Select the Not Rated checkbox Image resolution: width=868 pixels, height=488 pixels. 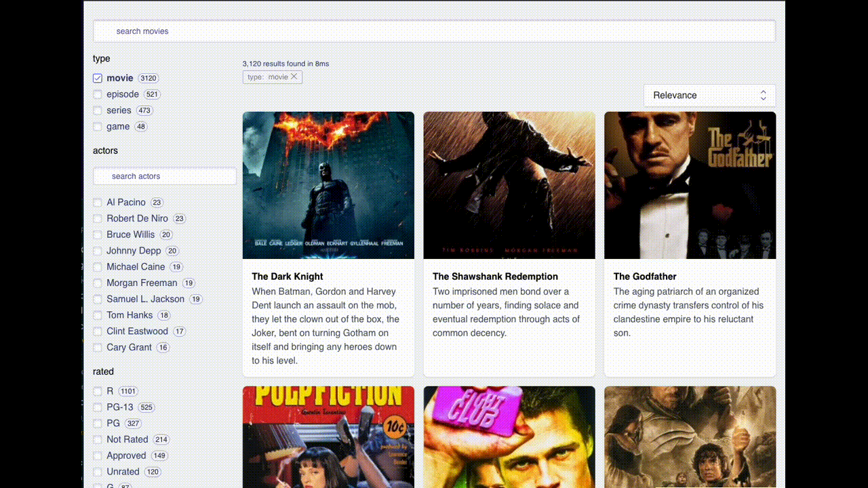tap(98, 439)
